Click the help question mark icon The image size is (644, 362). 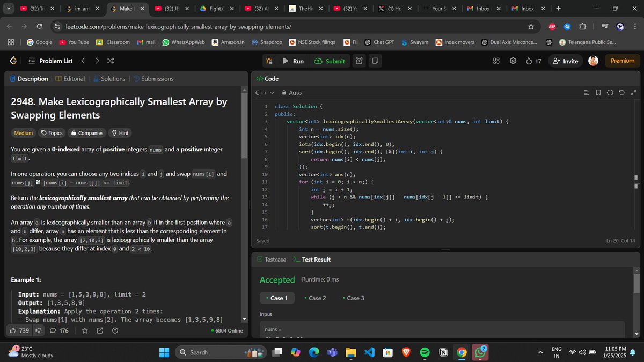point(115,331)
